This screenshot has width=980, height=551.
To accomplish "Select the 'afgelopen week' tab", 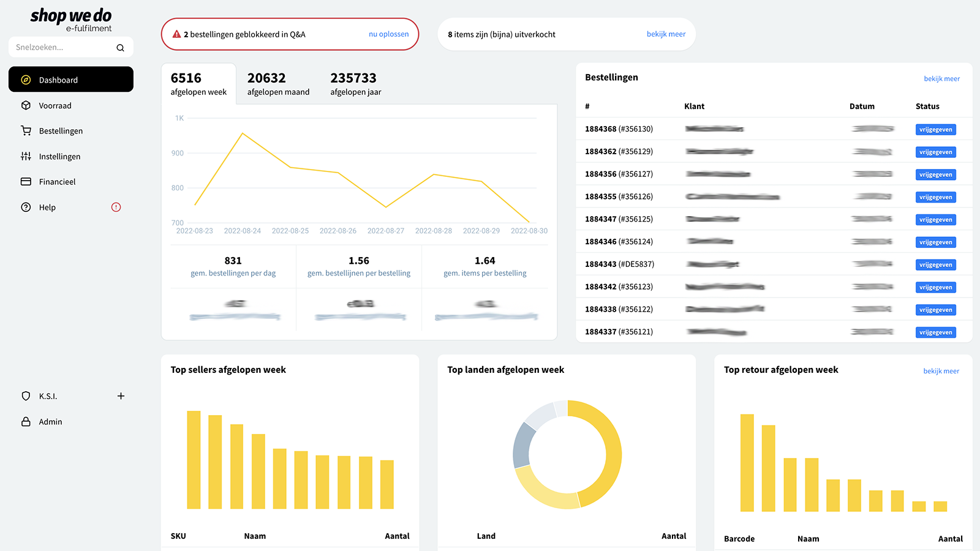I will coord(198,84).
